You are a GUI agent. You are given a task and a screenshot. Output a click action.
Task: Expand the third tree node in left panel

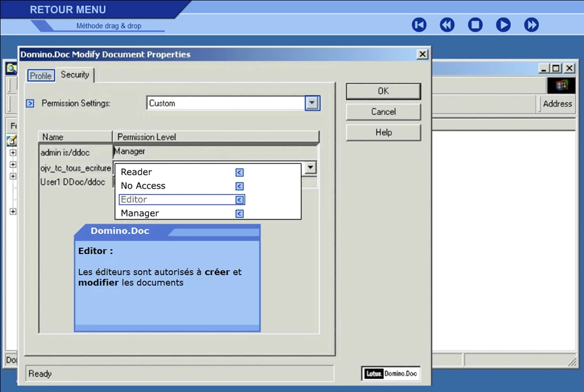tap(13, 176)
